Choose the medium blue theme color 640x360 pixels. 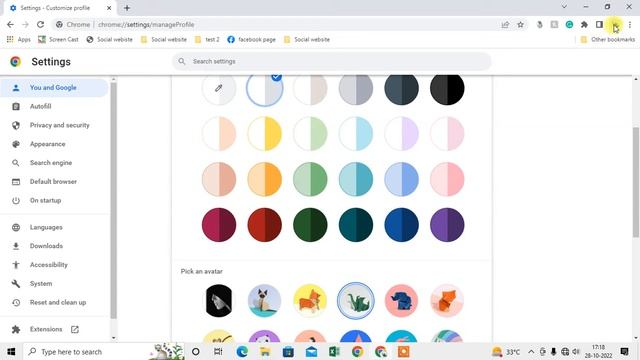click(401, 179)
